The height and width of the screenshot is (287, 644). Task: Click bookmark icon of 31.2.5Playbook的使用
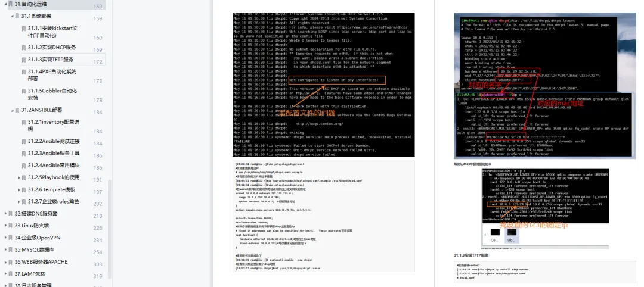click(x=24, y=177)
